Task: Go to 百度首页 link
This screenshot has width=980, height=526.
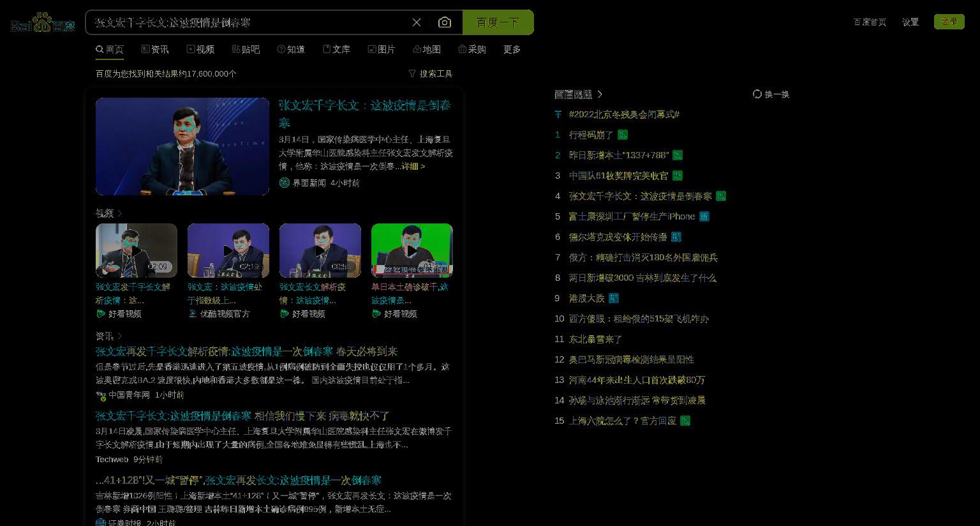Action: [870, 22]
